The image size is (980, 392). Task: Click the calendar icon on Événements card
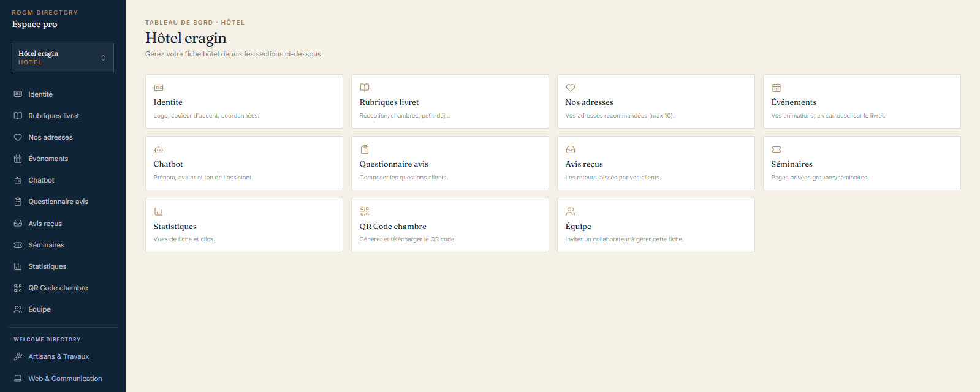pos(777,88)
